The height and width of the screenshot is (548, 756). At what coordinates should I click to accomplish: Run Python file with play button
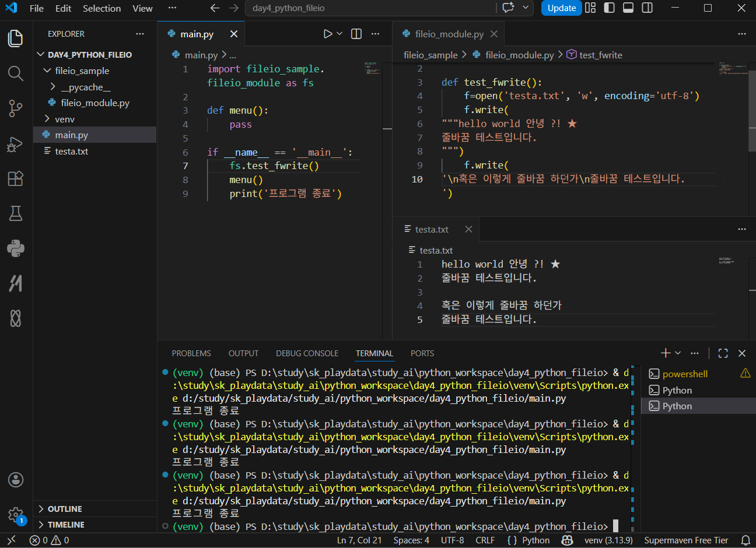click(328, 34)
